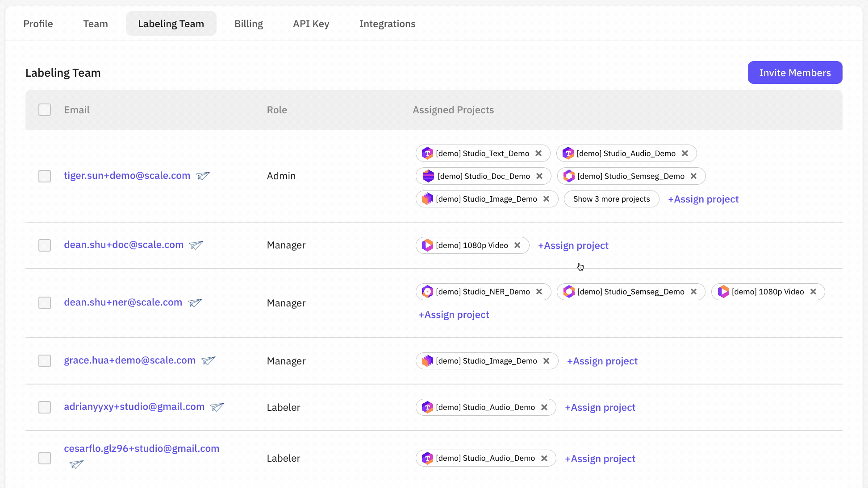Remove Studio_NER_Demo project chip
The image size is (868, 488).
(539, 292)
